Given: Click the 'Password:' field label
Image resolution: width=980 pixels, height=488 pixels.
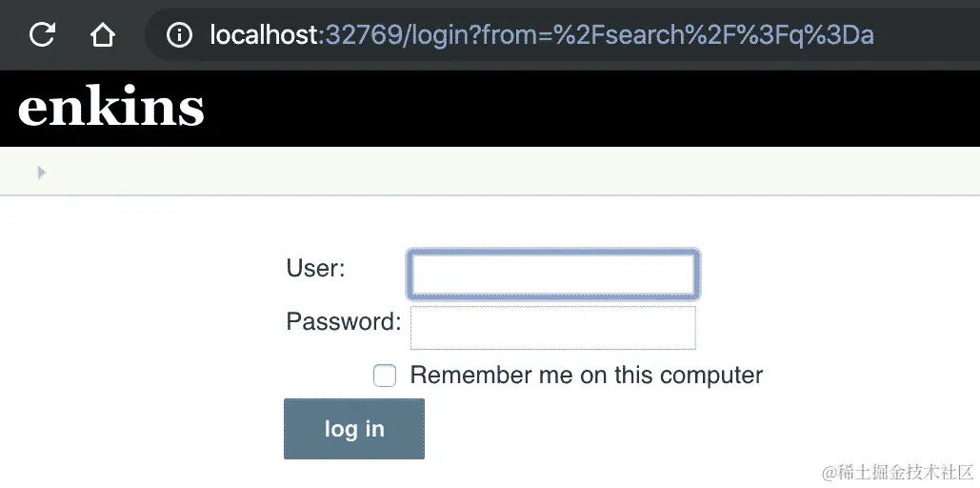Looking at the screenshot, I should (x=344, y=321).
